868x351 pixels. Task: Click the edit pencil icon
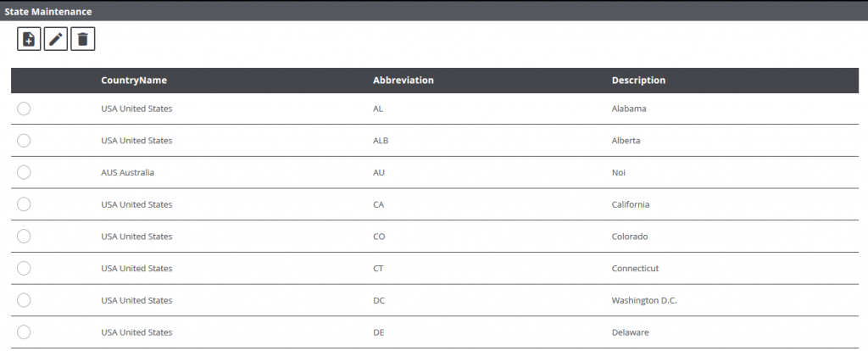point(56,39)
